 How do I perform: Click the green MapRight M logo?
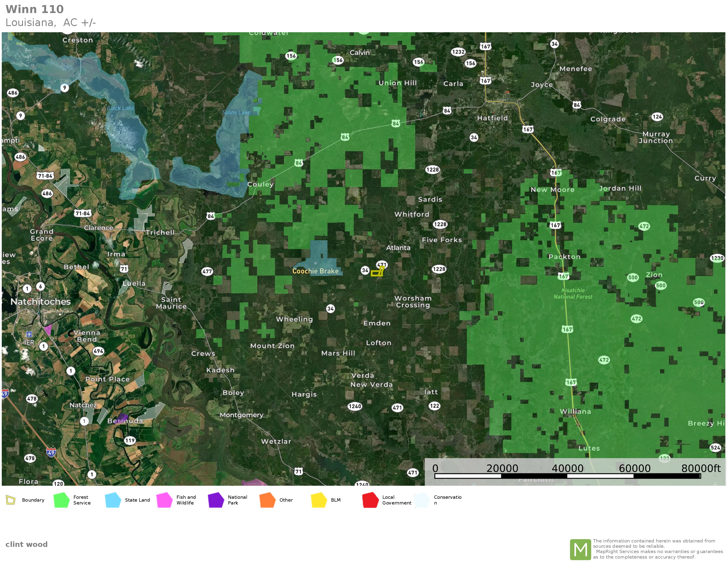[580, 549]
